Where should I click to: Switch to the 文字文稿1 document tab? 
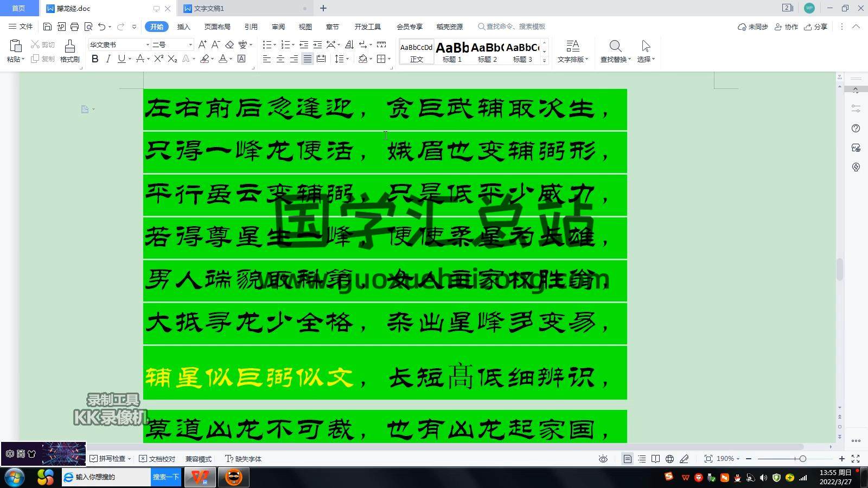click(209, 9)
